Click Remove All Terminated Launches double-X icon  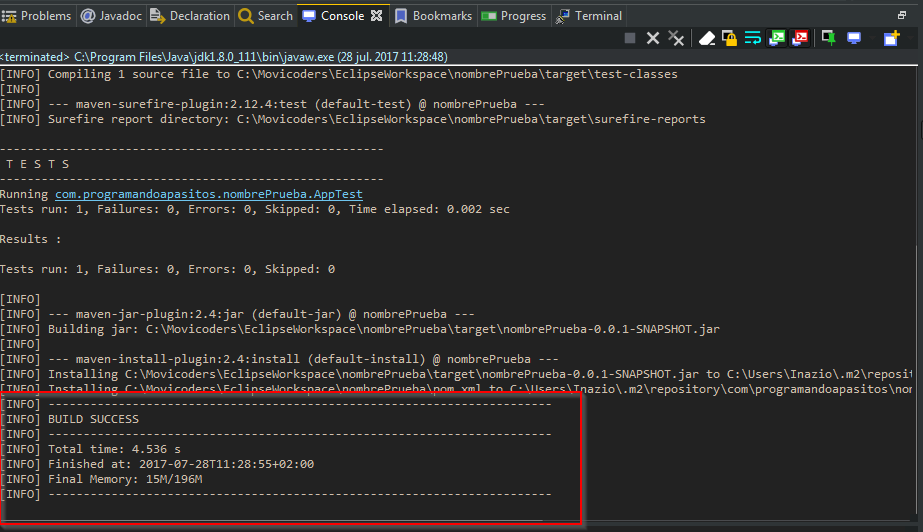click(x=676, y=38)
